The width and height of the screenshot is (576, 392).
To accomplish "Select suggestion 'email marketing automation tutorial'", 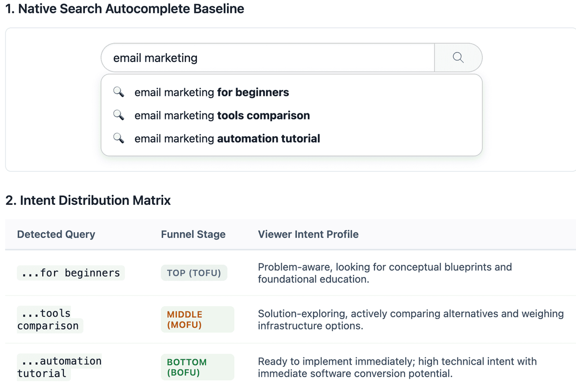I will 291,139.
